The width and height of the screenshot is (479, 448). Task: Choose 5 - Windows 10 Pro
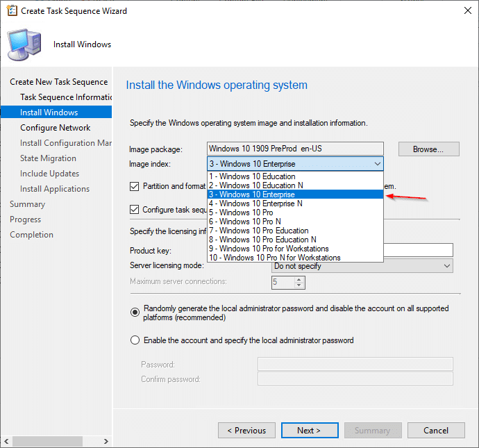click(x=295, y=213)
